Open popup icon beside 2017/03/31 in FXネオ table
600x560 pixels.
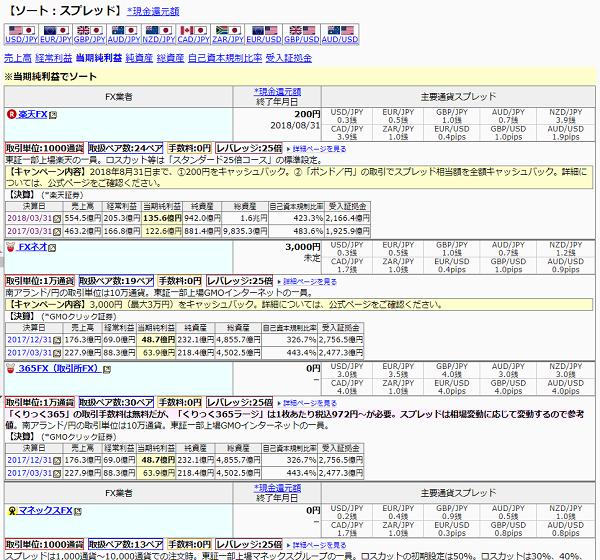click(57, 353)
